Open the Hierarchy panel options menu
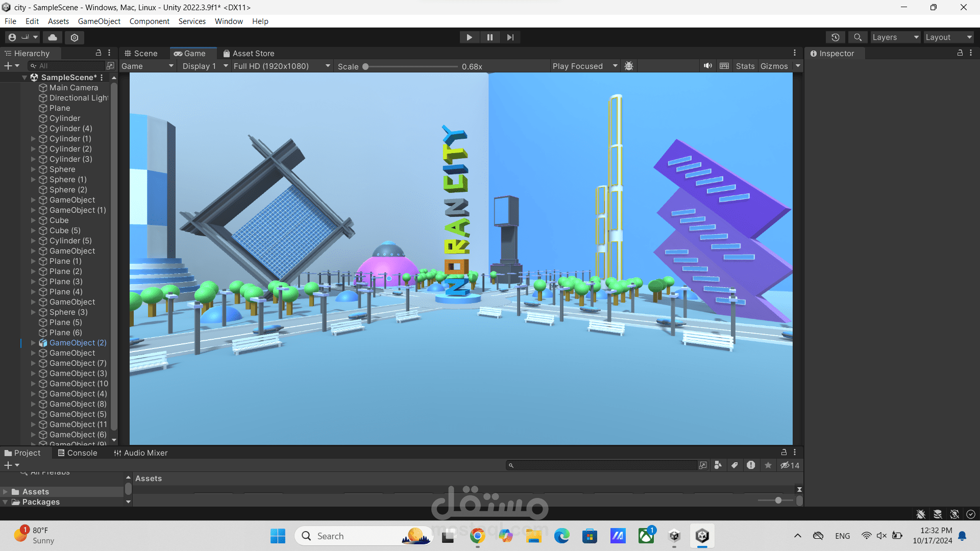This screenshot has height=551, width=980. click(109, 53)
